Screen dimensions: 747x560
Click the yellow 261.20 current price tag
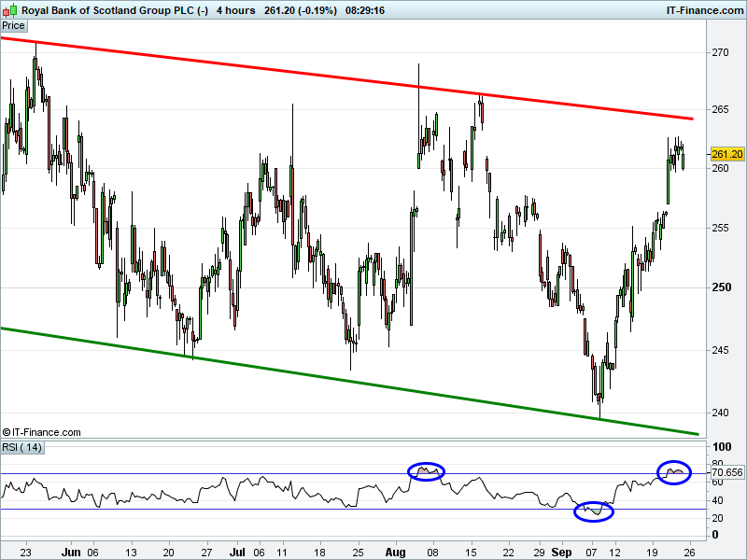pyautogui.click(x=727, y=154)
